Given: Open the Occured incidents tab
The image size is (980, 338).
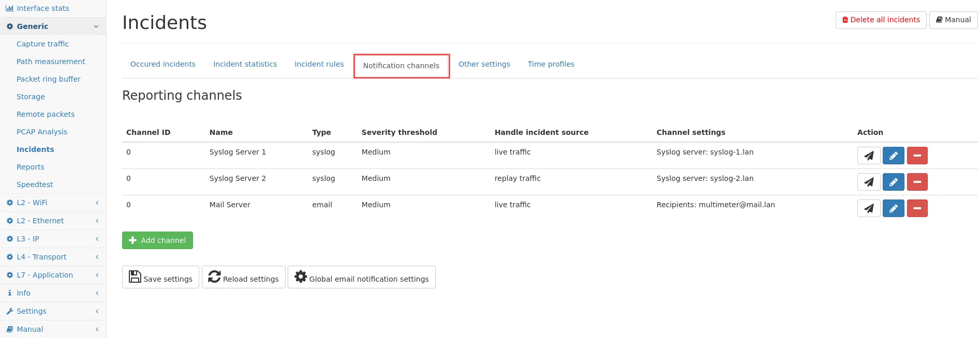Looking at the screenshot, I should 162,64.
